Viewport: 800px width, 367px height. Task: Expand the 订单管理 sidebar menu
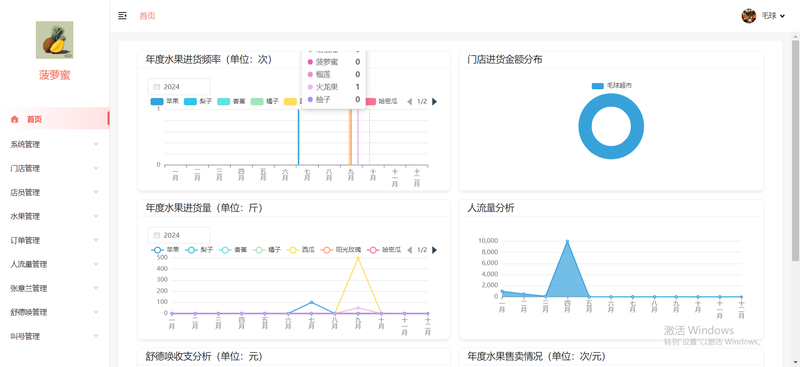pos(55,240)
